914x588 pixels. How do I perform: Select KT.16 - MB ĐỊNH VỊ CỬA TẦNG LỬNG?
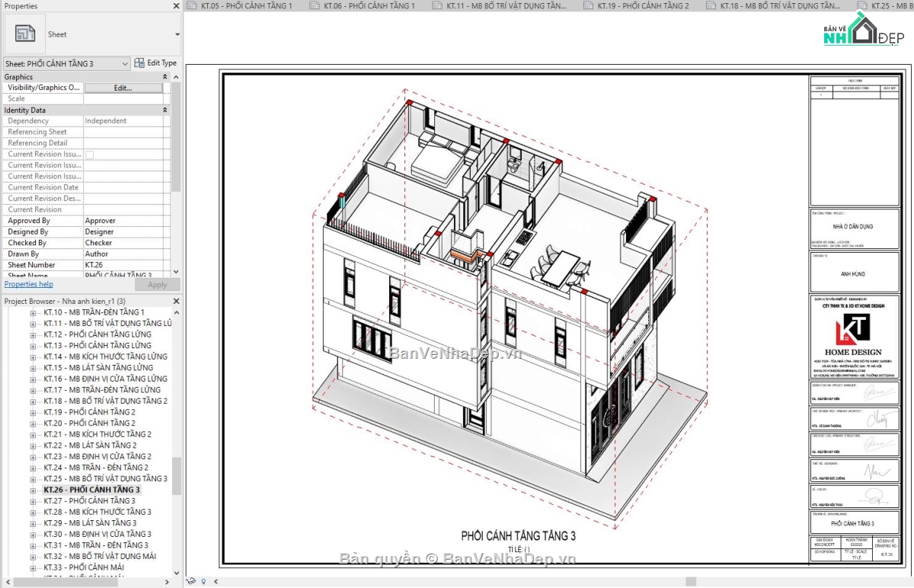pos(104,379)
